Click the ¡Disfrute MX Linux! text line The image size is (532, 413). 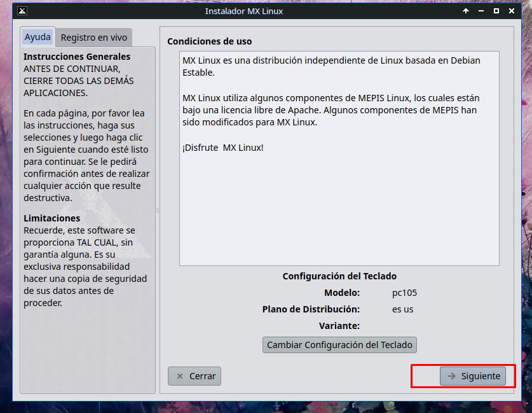coord(222,148)
